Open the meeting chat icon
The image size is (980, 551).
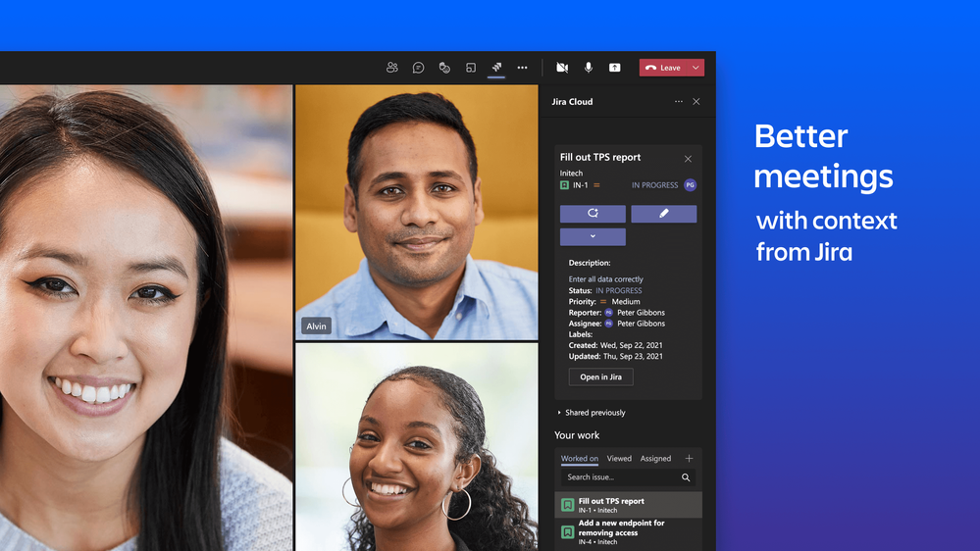coord(418,68)
